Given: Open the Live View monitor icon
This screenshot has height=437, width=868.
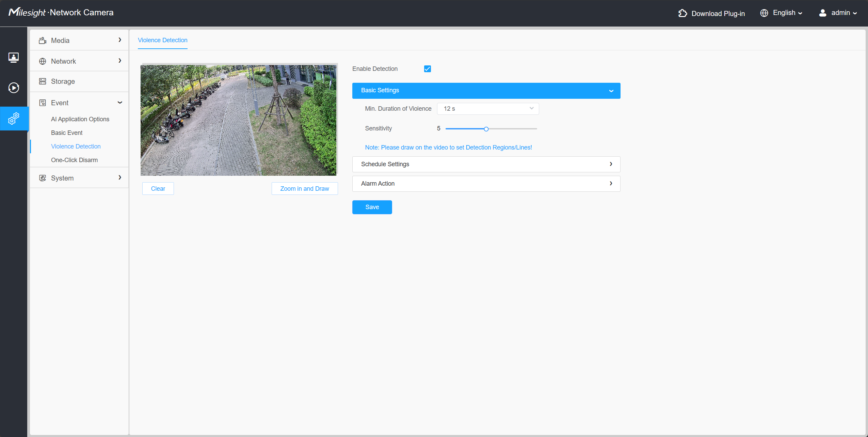Looking at the screenshot, I should point(14,57).
